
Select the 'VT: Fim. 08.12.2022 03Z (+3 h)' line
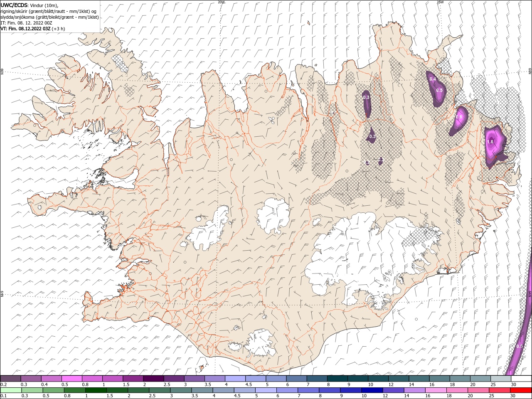(33, 29)
